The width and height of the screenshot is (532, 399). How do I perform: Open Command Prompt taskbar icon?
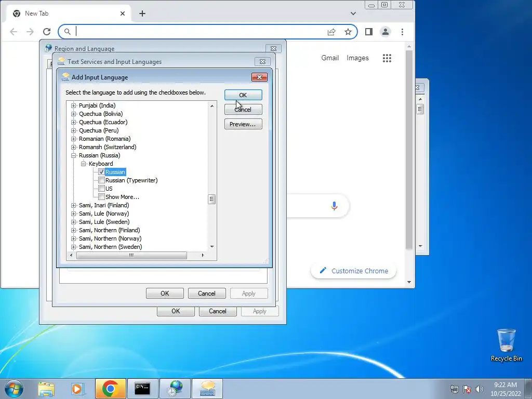coord(142,389)
